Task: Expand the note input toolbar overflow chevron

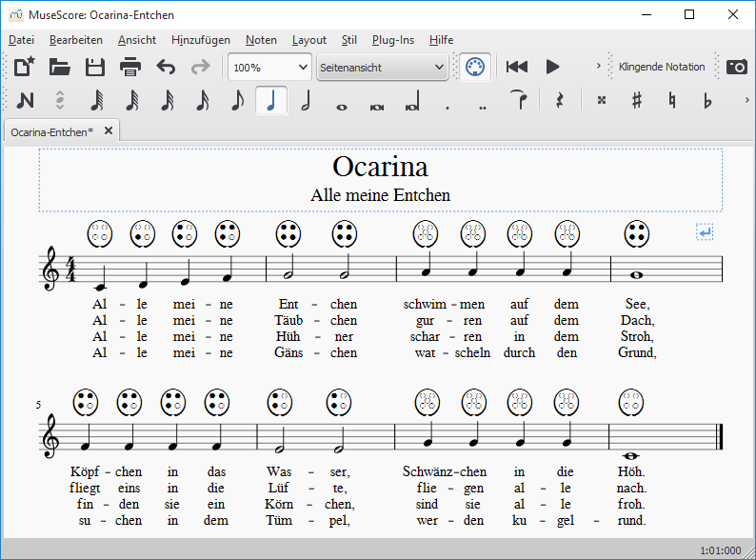Action: 746,100
